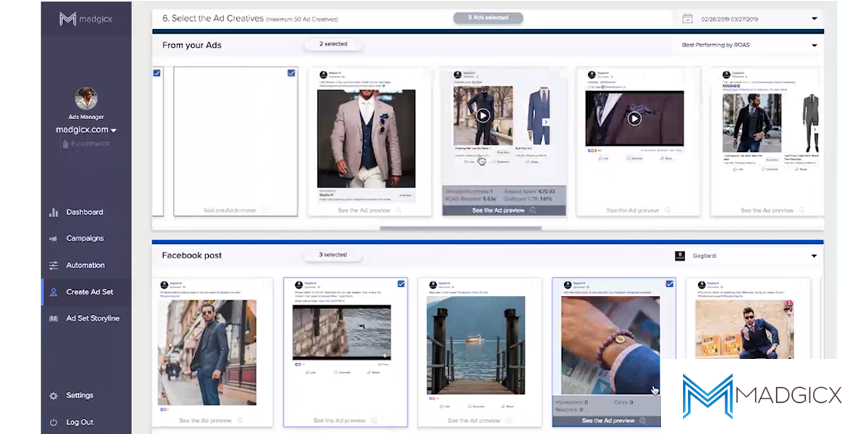Click the Campaigns megaphone icon
This screenshot has height=434, width=868.
pos(54,239)
